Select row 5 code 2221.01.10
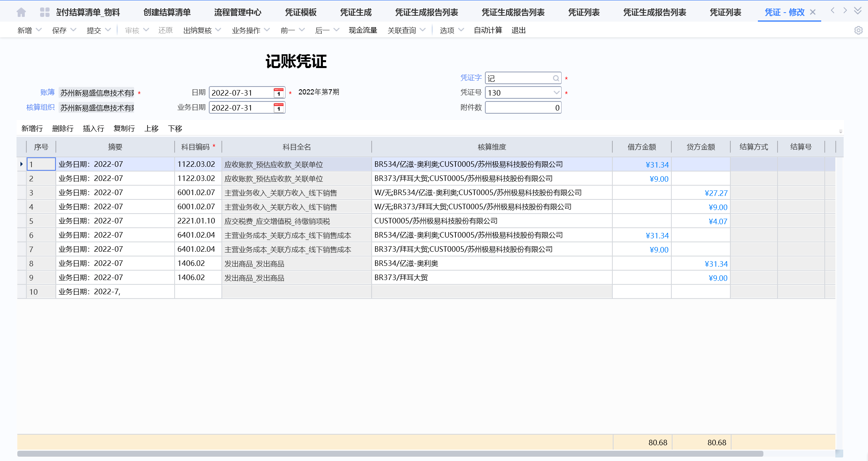The width and height of the screenshot is (868, 461). (198, 221)
